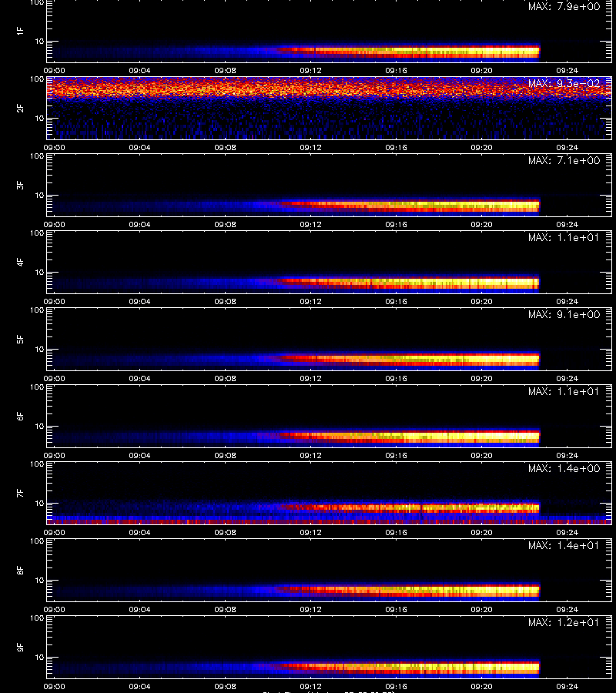Image resolution: width=616 pixels, height=693 pixels.
Task: Click the 3F y-axis panel label
Action: click(20, 185)
